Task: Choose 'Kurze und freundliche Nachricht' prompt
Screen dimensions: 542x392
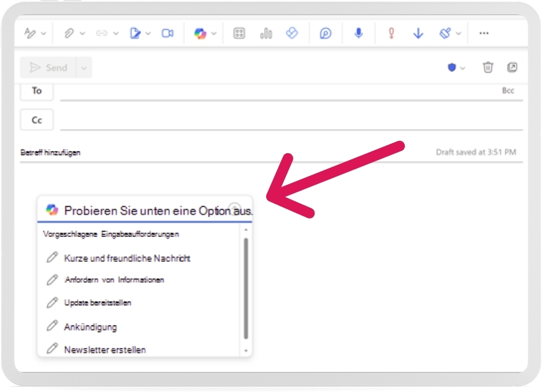Action: tap(127, 258)
